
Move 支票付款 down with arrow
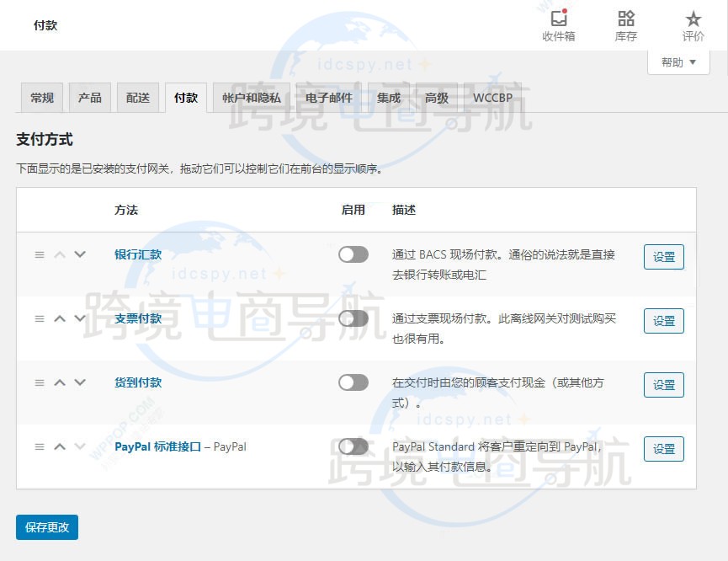[x=80, y=318]
